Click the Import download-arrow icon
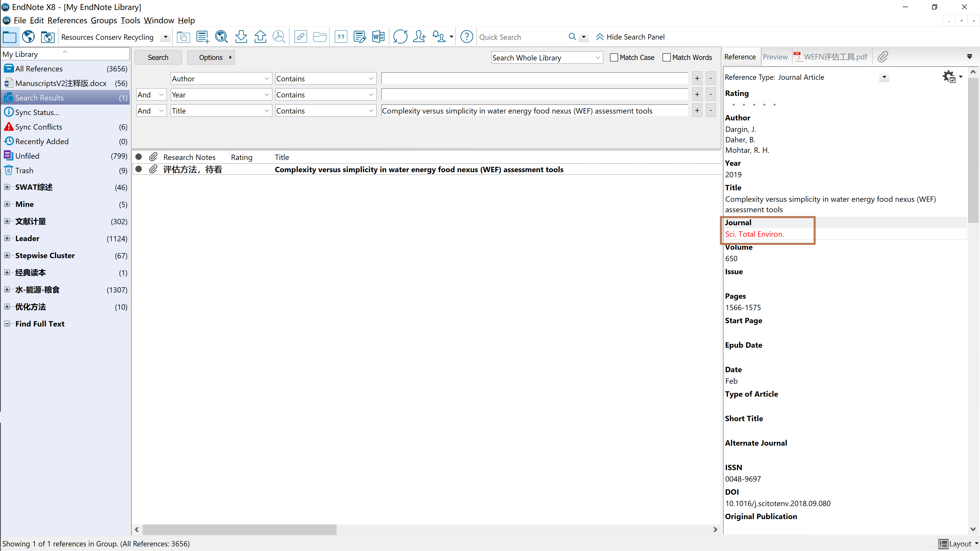The image size is (980, 551). [x=241, y=37]
